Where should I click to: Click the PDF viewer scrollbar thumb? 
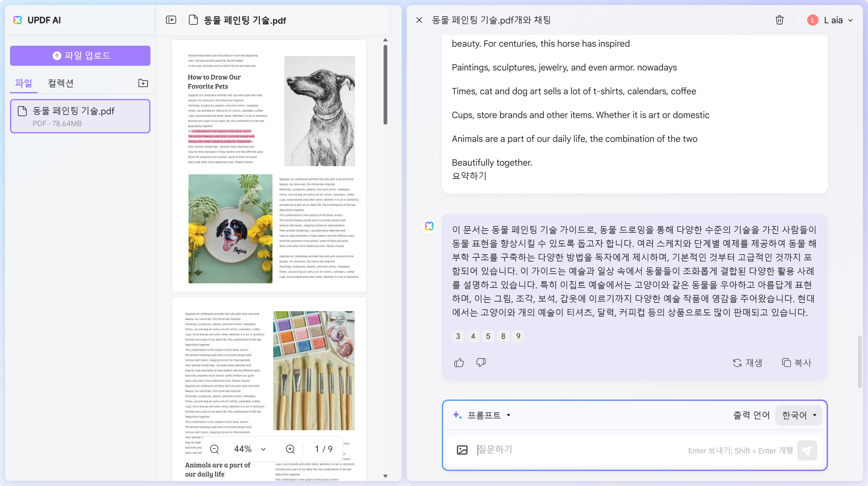385,85
